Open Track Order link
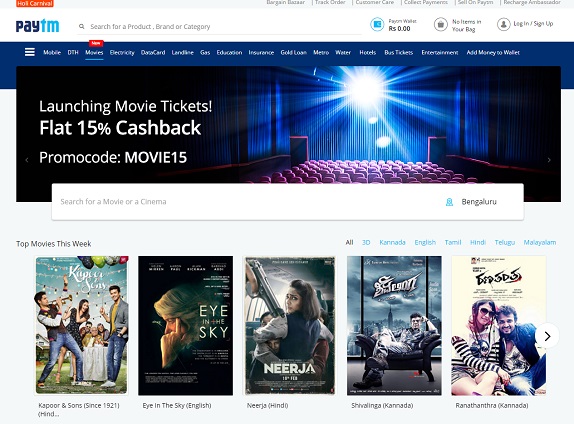574x424 pixels. (330, 2)
